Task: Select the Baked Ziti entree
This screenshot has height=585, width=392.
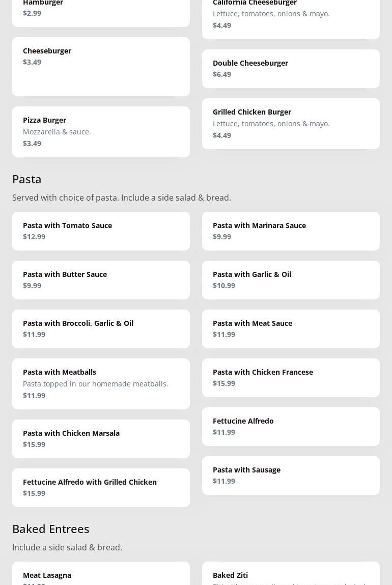Action: 291,575
